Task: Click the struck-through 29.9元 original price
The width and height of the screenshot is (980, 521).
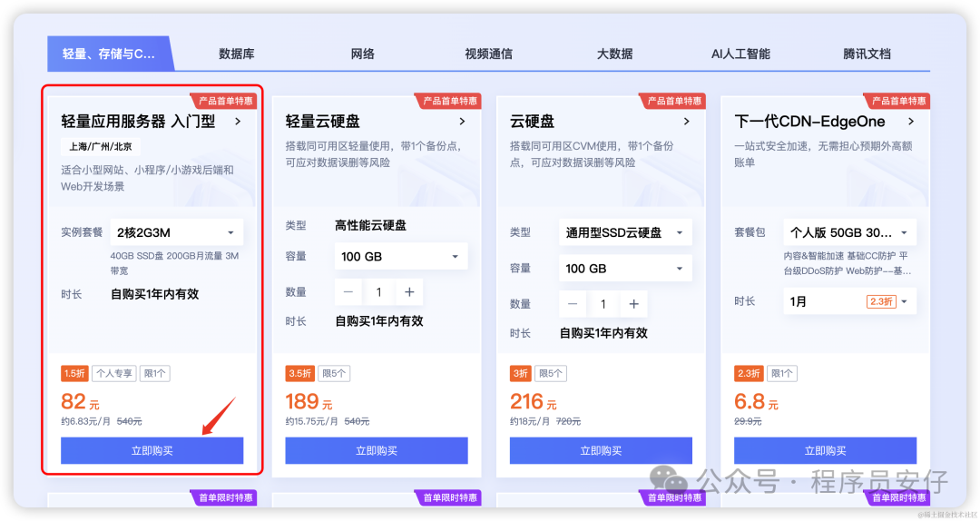Action: tap(748, 421)
